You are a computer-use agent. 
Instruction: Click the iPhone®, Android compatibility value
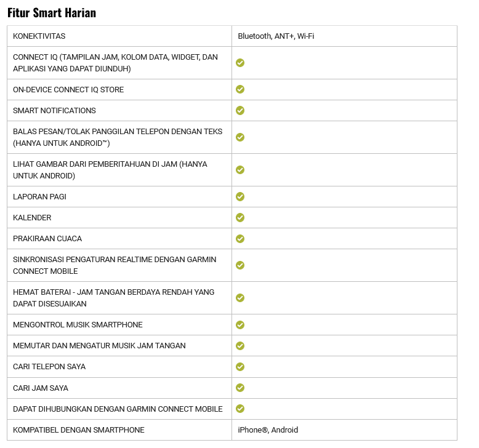(x=268, y=430)
